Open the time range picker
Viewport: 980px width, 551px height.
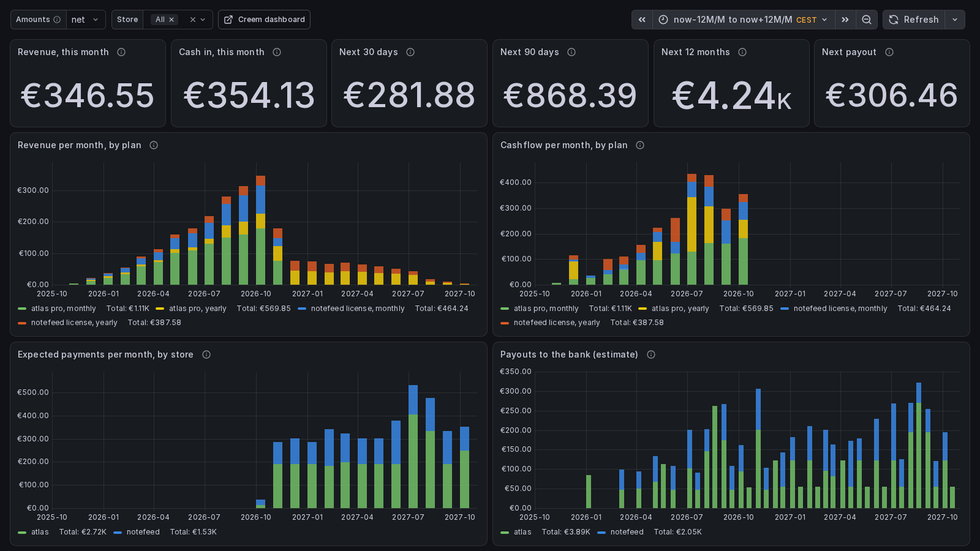click(x=744, y=20)
